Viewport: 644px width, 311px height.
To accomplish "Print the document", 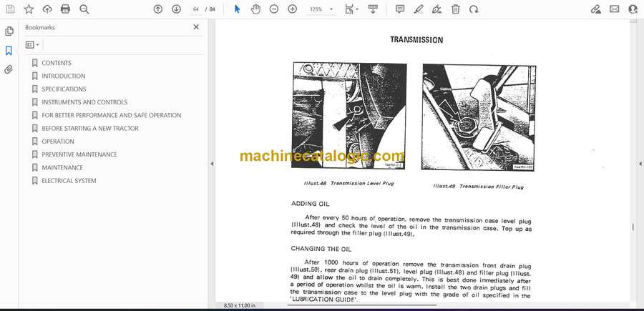I will coord(65,9).
